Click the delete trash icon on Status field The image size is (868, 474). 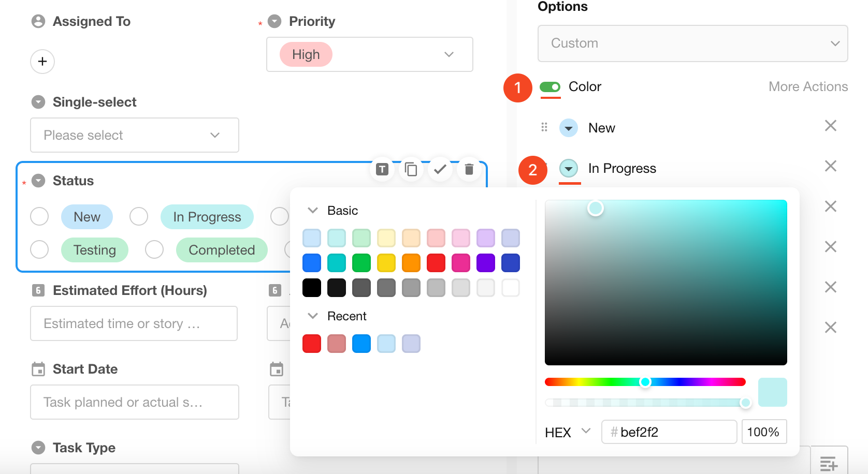point(469,169)
